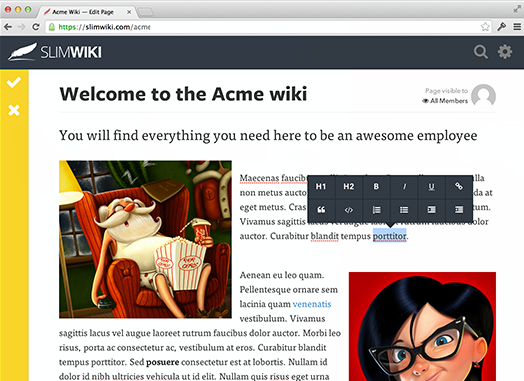Follow the venenatis hyperlink
The image size is (524, 381).
[312, 304]
